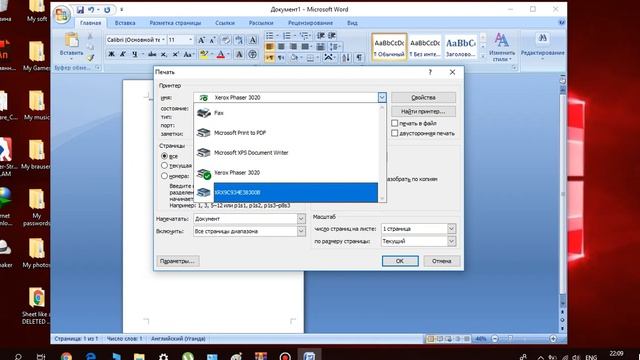The height and width of the screenshot is (360, 640).
Task: Click the Grow Font icon
Action: [x=201, y=40]
